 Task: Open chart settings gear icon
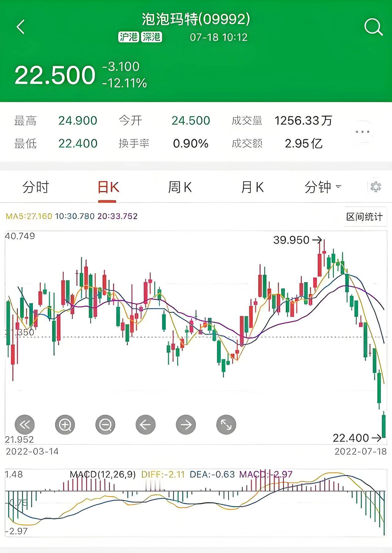pyautogui.click(x=376, y=187)
